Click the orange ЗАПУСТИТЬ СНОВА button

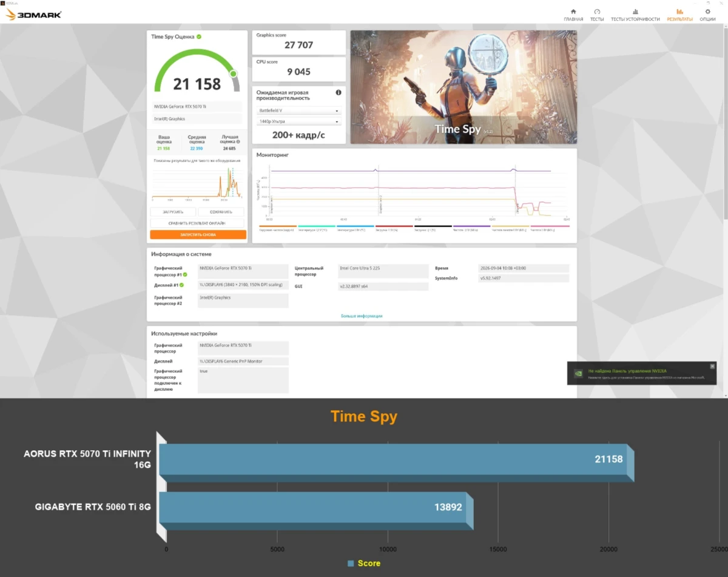click(198, 234)
